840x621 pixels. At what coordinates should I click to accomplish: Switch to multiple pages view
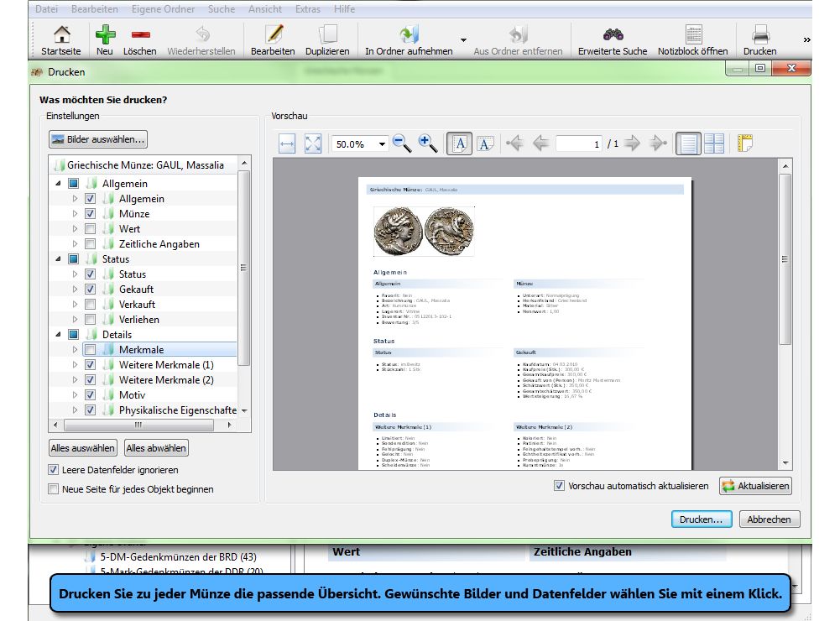coord(714,144)
